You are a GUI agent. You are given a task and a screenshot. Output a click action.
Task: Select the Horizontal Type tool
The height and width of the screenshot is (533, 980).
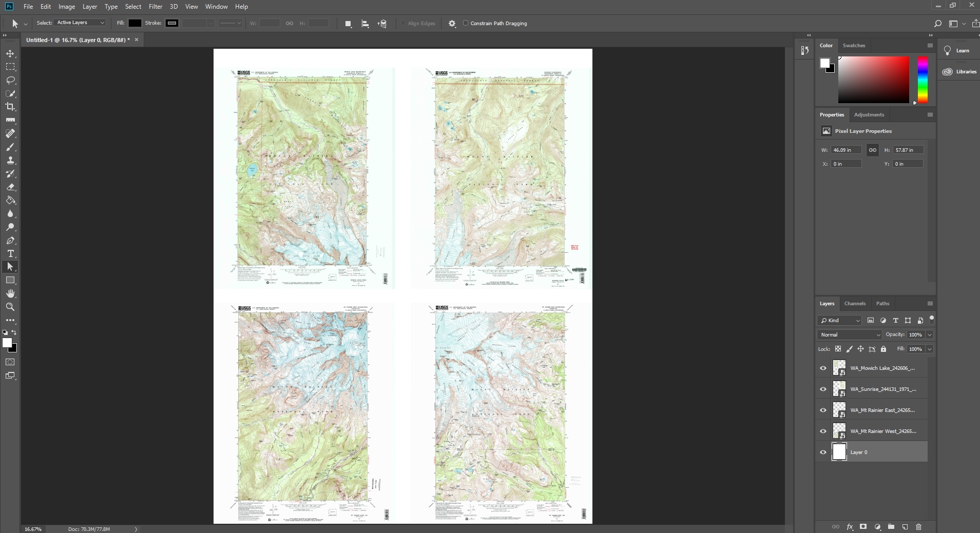pyautogui.click(x=10, y=253)
